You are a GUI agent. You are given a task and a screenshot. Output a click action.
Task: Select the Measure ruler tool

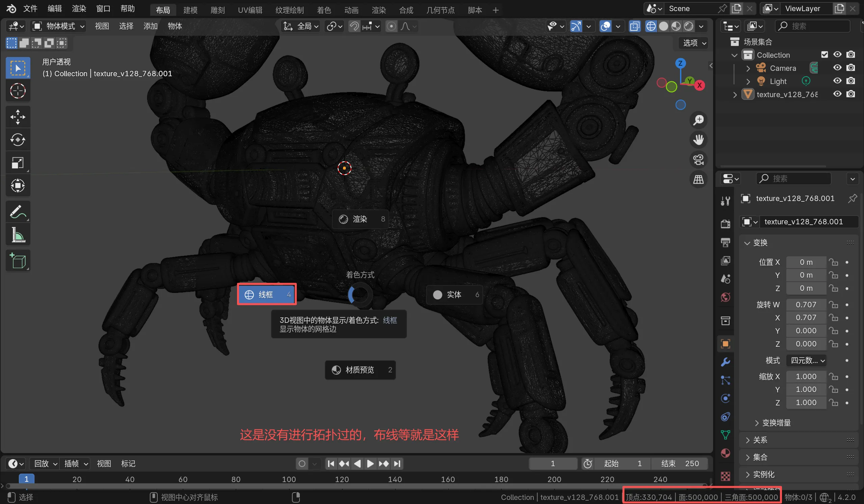(x=18, y=235)
